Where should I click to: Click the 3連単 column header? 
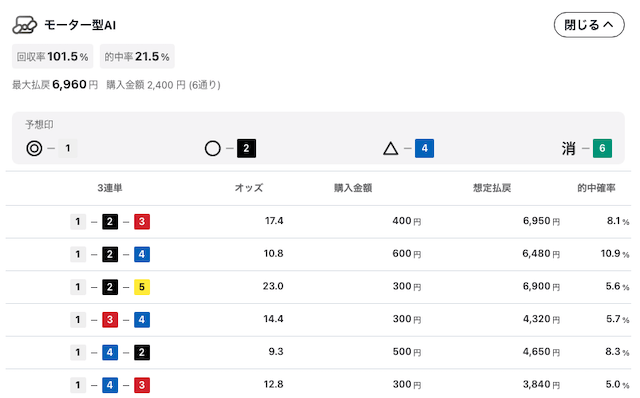coord(110,188)
